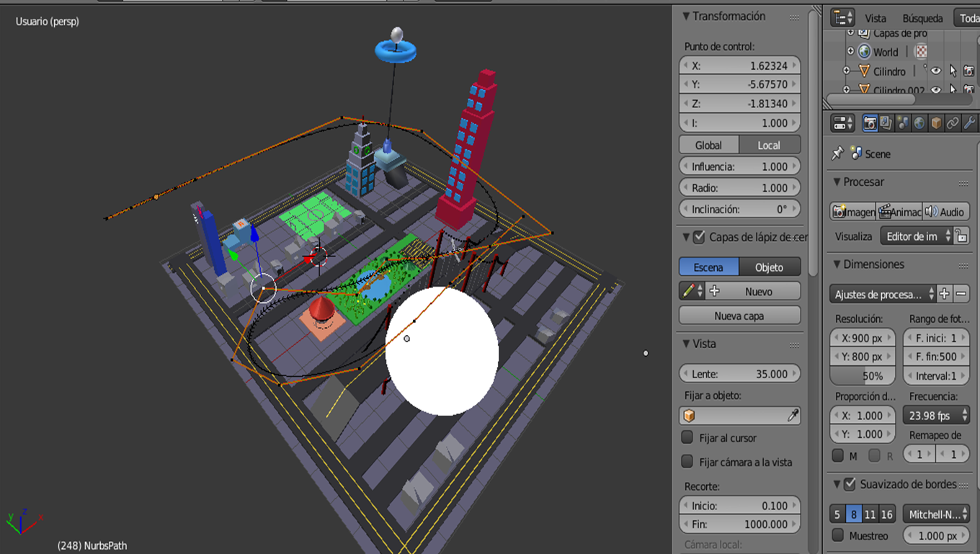
Task: Open the Modifiers wrench tab
Action: (x=969, y=123)
